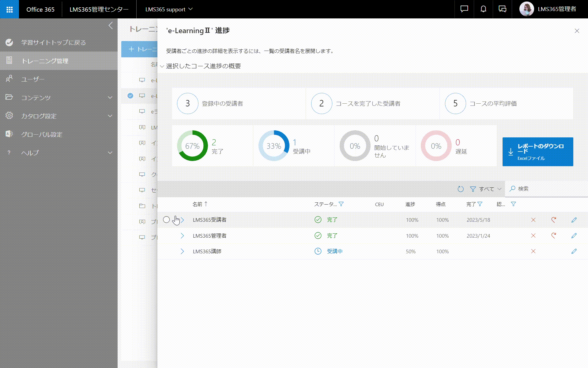Click the 得点 column header
The width and height of the screenshot is (588, 368).
click(441, 204)
